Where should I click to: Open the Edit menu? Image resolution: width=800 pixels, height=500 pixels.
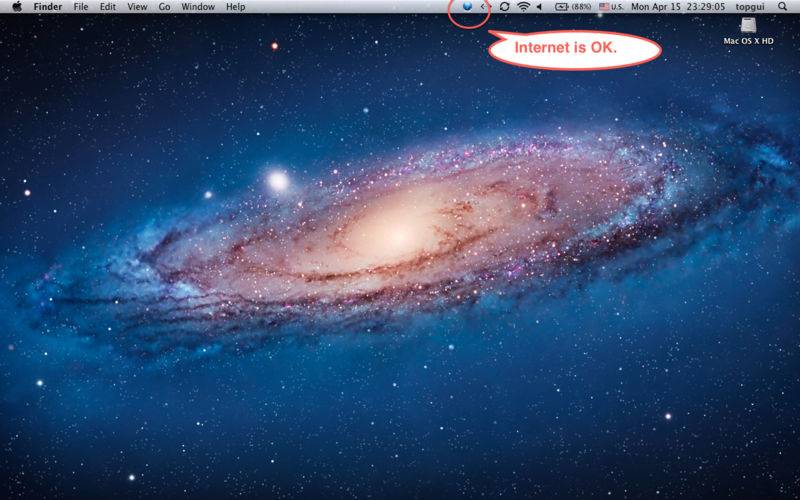click(x=107, y=7)
